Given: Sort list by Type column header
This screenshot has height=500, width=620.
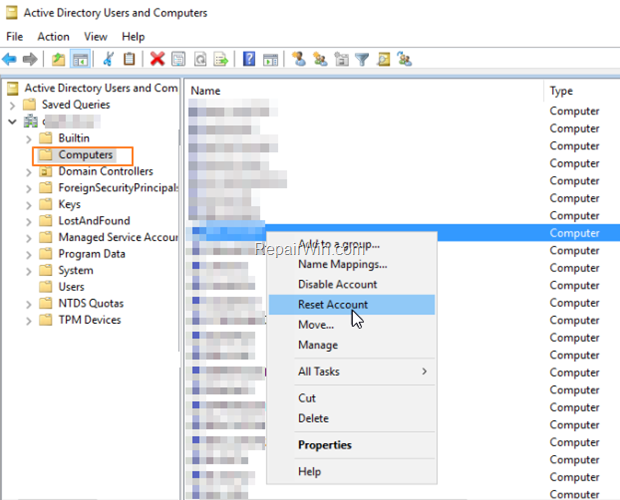Looking at the screenshot, I should 582,91.
